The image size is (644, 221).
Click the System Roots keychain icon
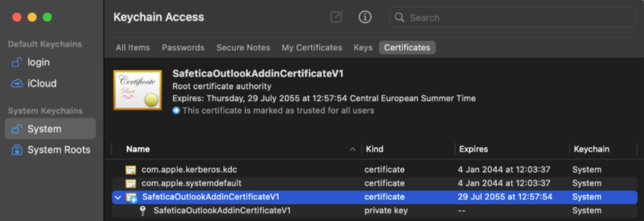(x=17, y=150)
